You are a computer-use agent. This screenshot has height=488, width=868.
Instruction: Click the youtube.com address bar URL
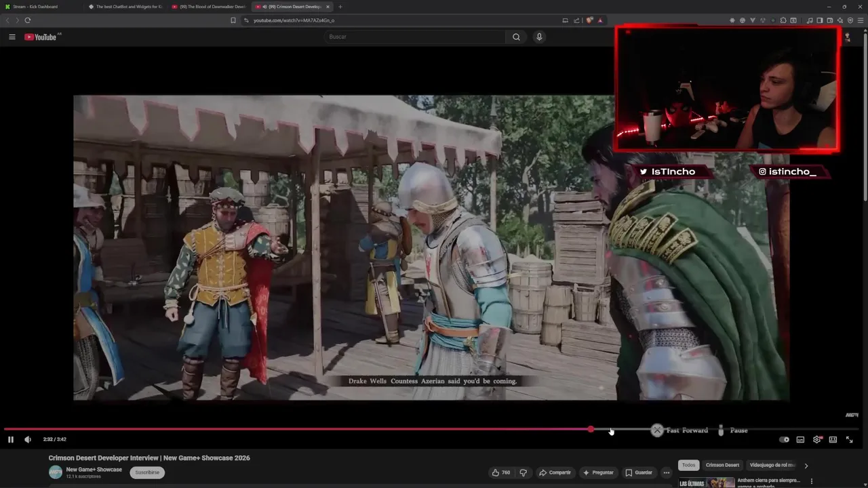pos(294,20)
